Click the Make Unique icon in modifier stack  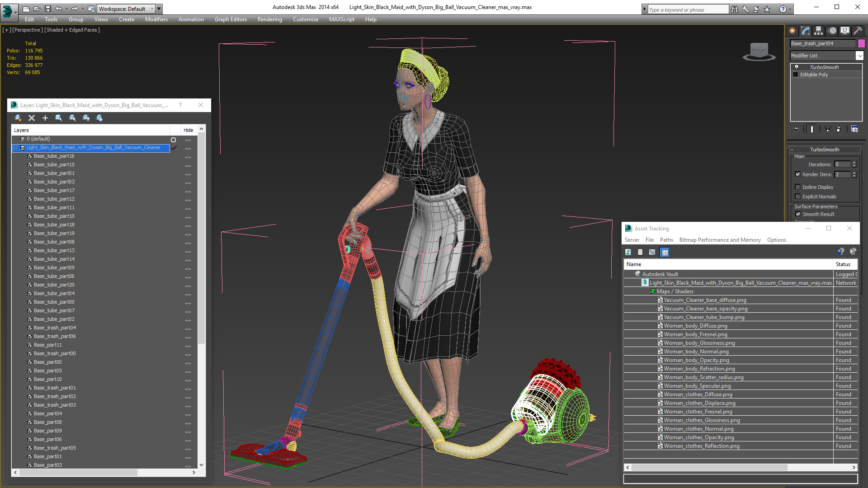click(828, 129)
